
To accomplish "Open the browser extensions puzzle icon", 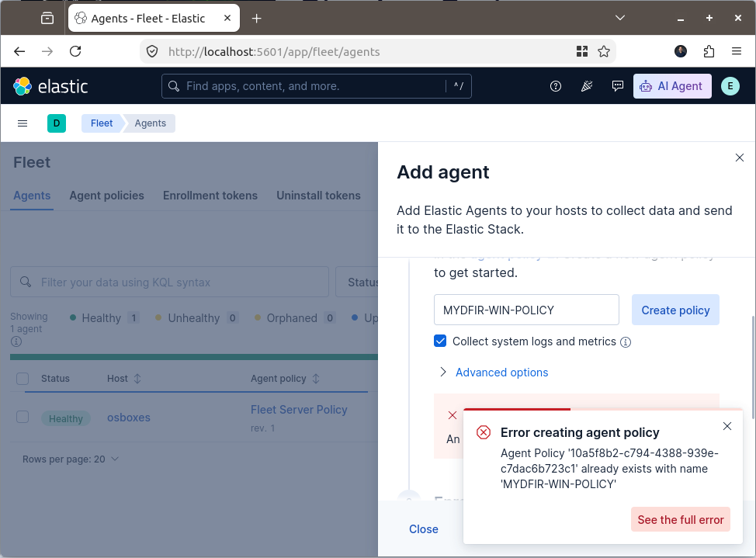I will pos(709,51).
